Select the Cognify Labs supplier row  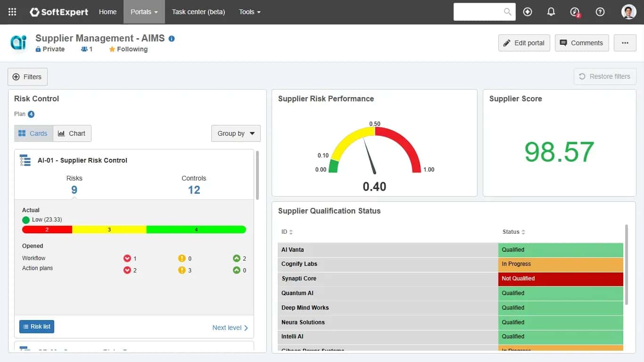450,264
